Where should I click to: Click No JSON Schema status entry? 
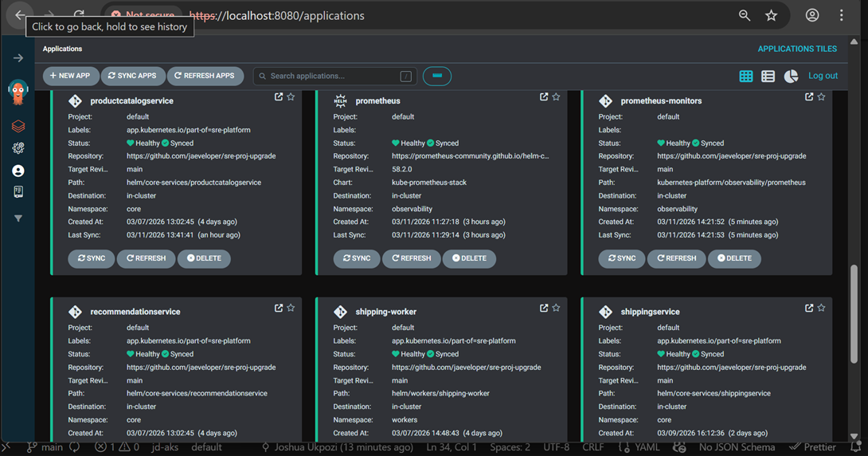pos(737,447)
